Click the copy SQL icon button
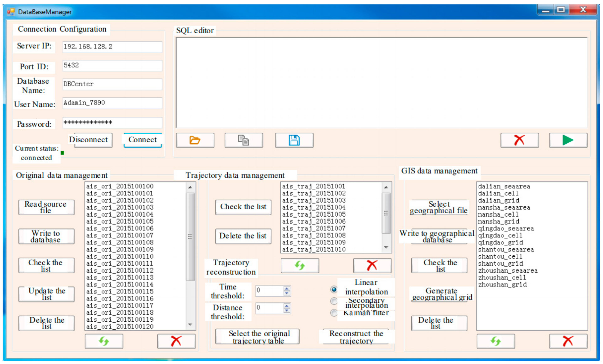This screenshot has width=603, height=364. pos(243,140)
